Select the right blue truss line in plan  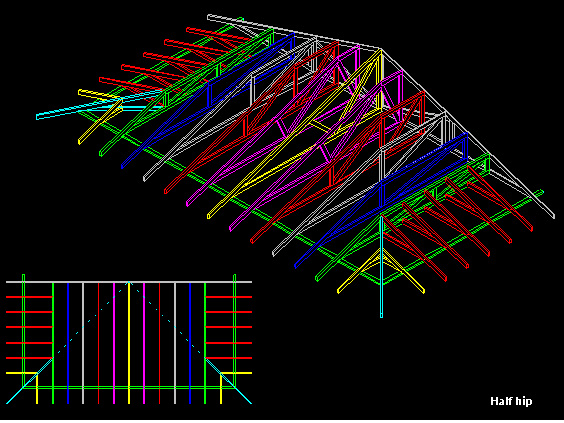(190, 343)
